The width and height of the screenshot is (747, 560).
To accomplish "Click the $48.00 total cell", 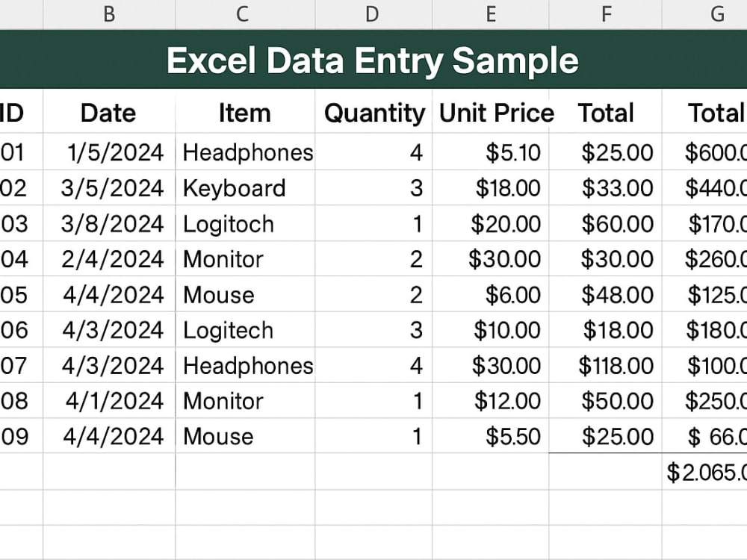I will 606,294.
